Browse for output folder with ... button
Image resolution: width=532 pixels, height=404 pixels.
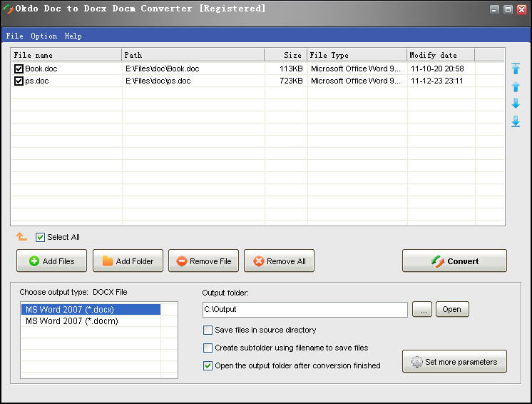[x=422, y=309]
